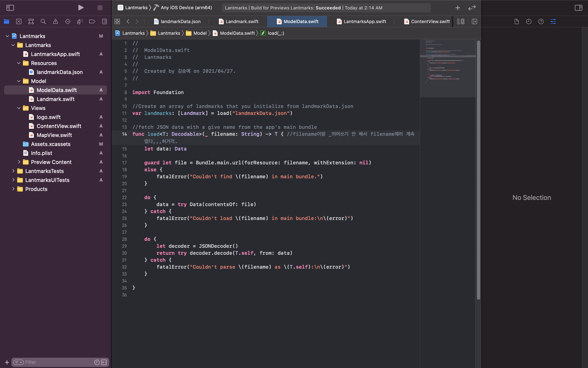The height and width of the screenshot is (368, 588).
Task: Open the Project navigator folder icon
Action: tap(7, 21)
